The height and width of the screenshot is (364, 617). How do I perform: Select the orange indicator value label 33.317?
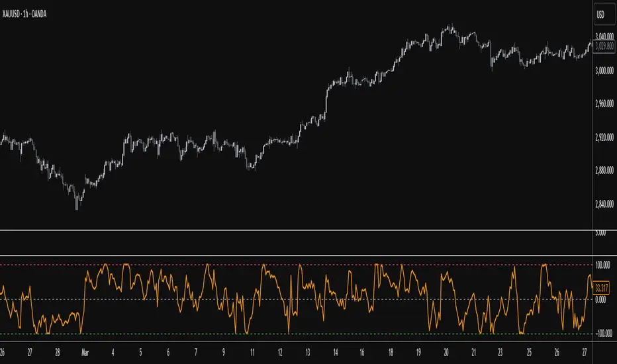[601, 289]
